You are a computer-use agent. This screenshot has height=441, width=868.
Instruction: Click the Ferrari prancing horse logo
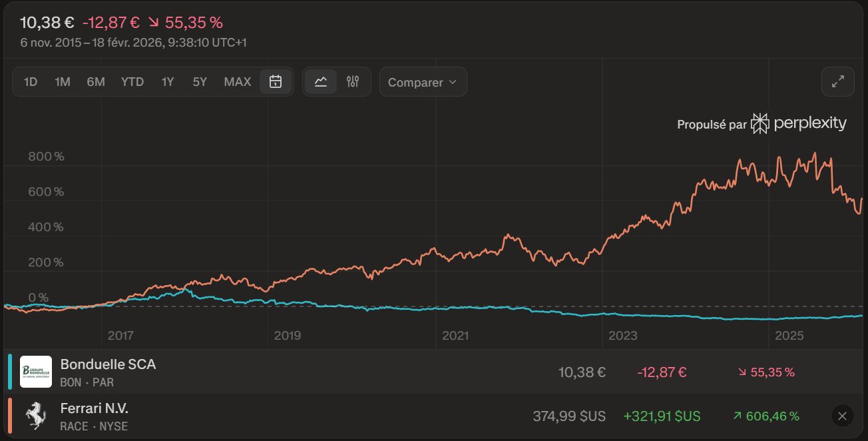(x=36, y=416)
